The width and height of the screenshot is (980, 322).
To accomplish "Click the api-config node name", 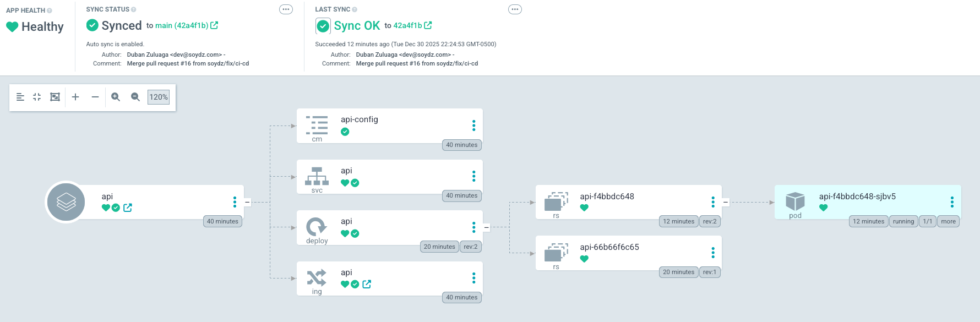I will pos(360,119).
